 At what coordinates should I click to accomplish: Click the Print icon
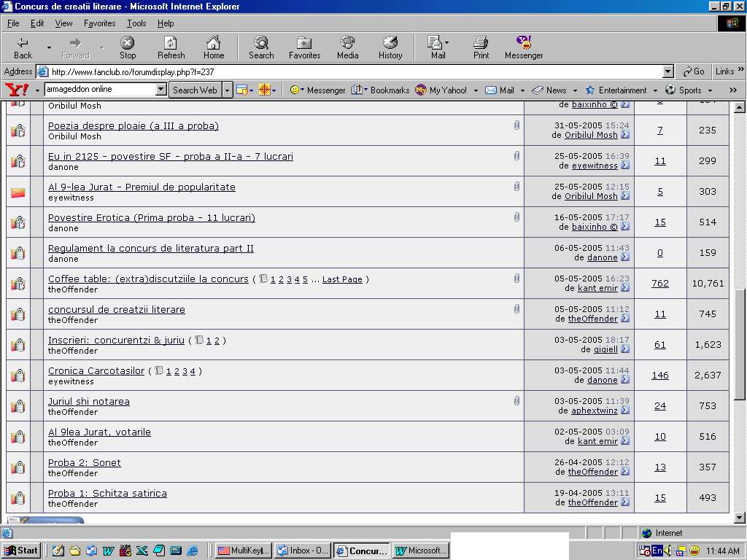coord(481,48)
